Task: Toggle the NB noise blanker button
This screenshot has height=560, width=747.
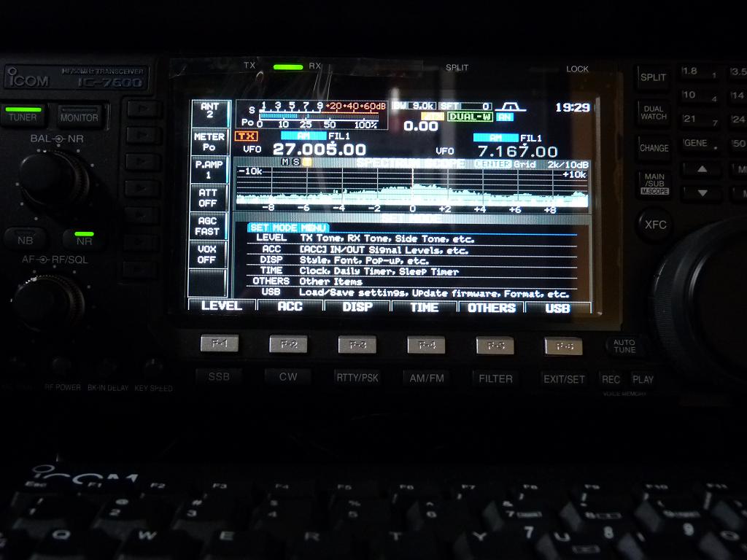Action: (x=26, y=239)
